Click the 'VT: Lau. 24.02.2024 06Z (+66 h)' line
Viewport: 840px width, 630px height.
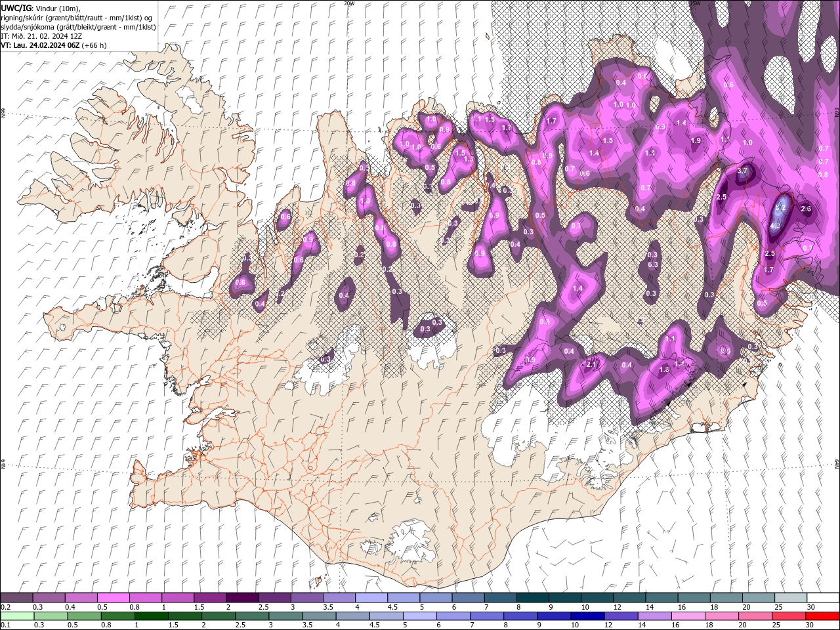[x=54, y=45]
